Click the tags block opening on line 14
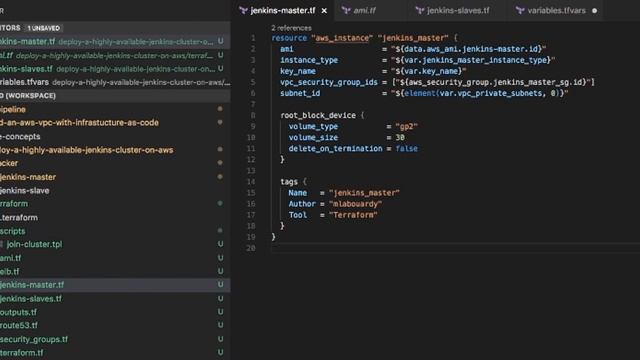Viewport: 640px width, 360px height. pyautogui.click(x=293, y=182)
